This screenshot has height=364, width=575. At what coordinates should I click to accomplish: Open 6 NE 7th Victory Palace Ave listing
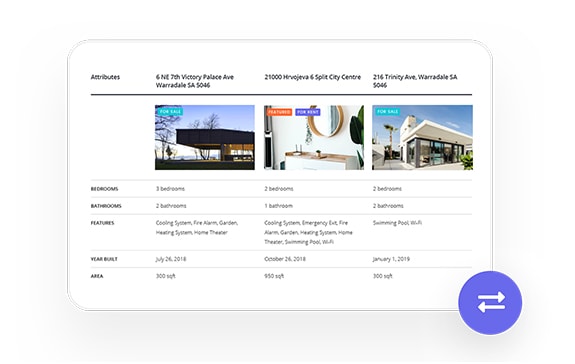pyautogui.click(x=195, y=81)
